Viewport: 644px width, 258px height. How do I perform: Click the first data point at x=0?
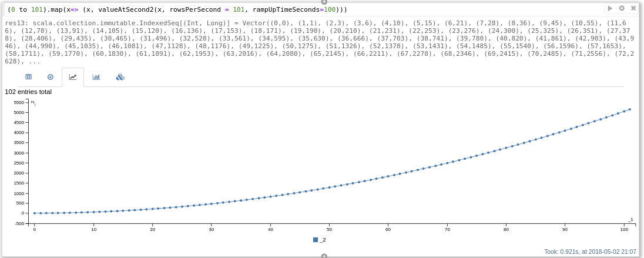pos(35,213)
